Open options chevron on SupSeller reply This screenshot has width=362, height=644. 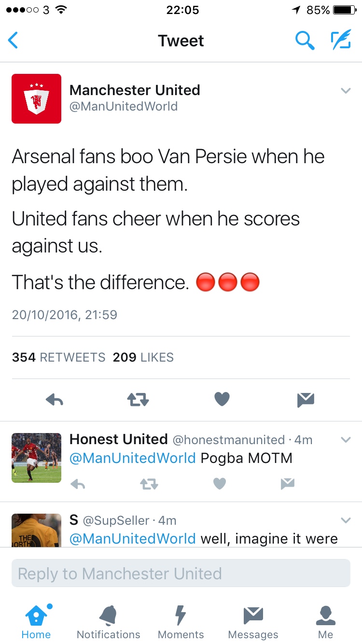(x=346, y=520)
